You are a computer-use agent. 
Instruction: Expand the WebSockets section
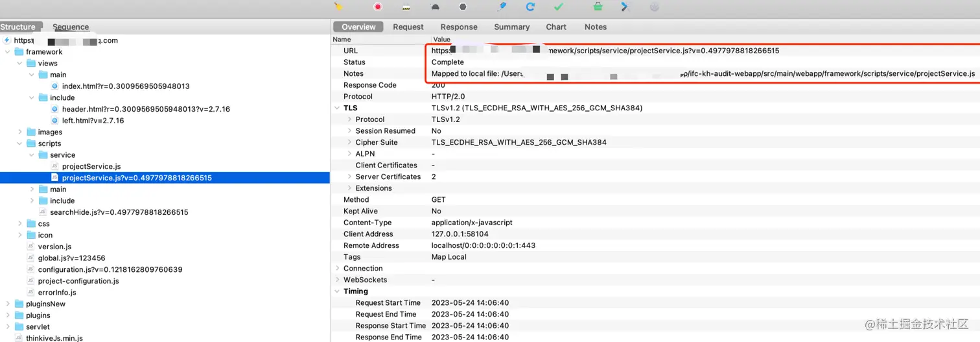[337, 280]
